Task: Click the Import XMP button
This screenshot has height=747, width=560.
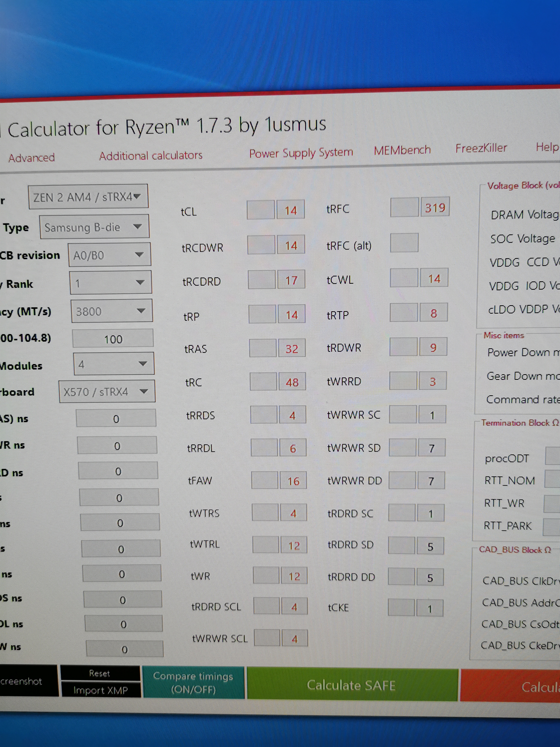Action: pyautogui.click(x=100, y=690)
